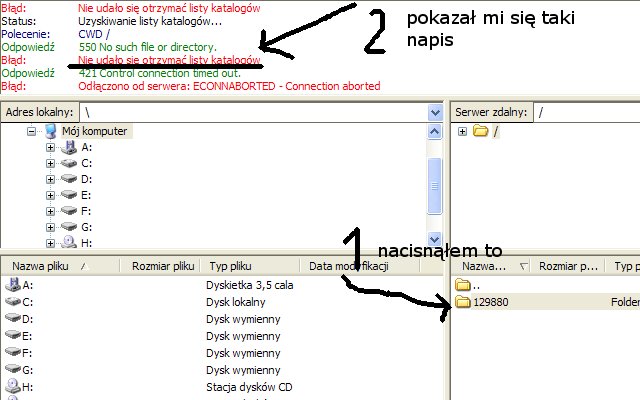
Task: Select drive E: icon in local tree
Action: (x=69, y=195)
